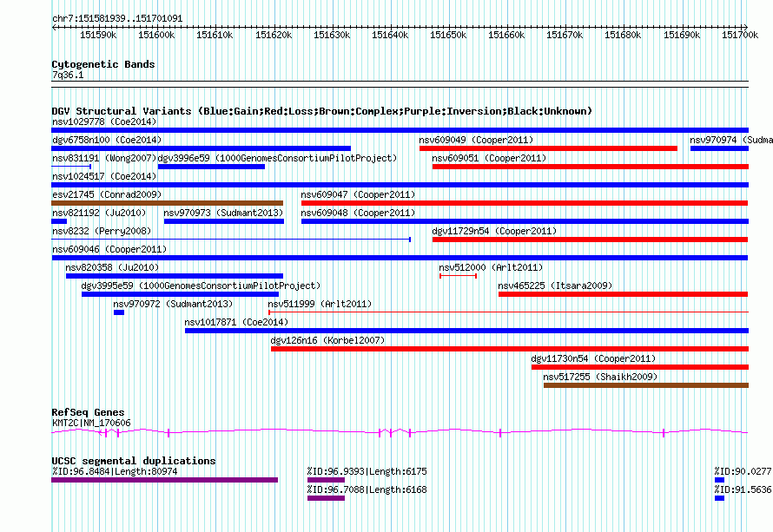This screenshot has height=532, width=773.
Task: Click the Cytogenetic Bands track title
Action: pos(103,64)
